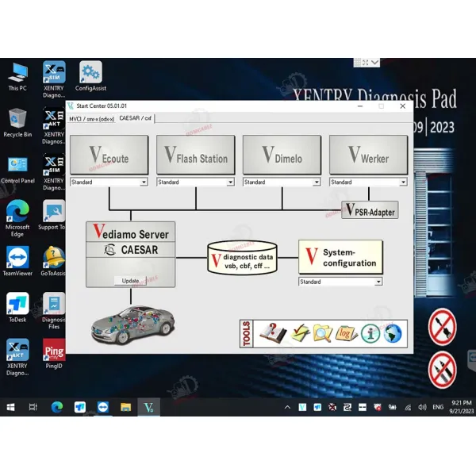Open TeamViewer from the taskbar
This screenshot has width=476, height=476.
(103, 407)
